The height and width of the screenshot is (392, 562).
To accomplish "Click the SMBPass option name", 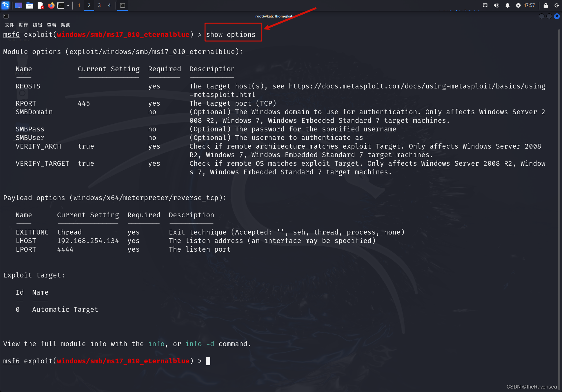I will [x=30, y=129].
